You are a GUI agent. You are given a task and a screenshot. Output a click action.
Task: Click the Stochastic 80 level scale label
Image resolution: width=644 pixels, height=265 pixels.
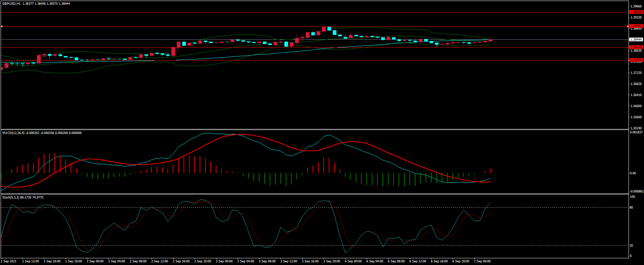coord(631,208)
